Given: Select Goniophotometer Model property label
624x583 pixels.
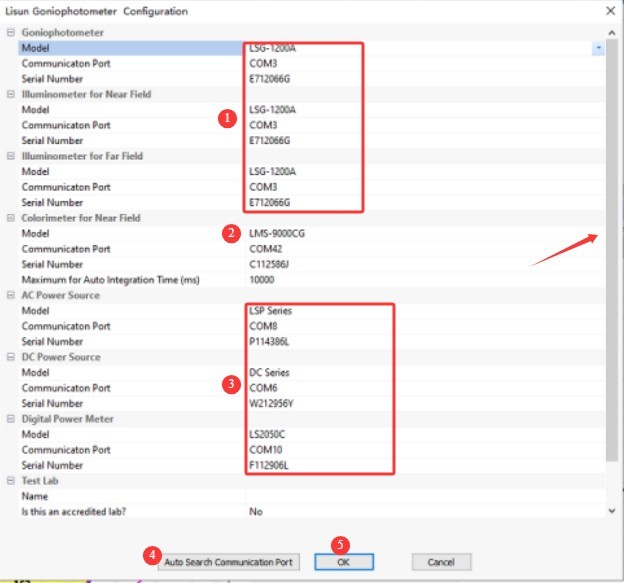Looking at the screenshot, I should (x=35, y=48).
